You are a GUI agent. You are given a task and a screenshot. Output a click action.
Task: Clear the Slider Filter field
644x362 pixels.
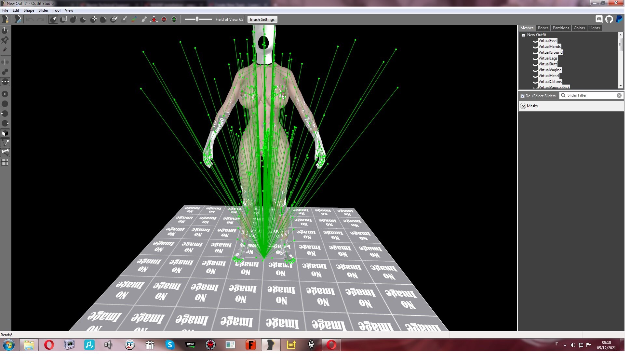pyautogui.click(x=619, y=95)
